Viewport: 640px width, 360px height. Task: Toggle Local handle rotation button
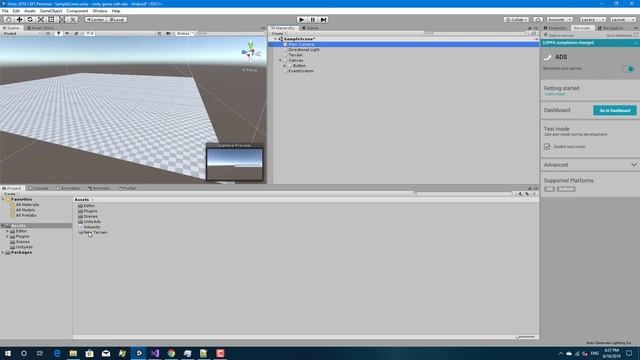[117, 19]
